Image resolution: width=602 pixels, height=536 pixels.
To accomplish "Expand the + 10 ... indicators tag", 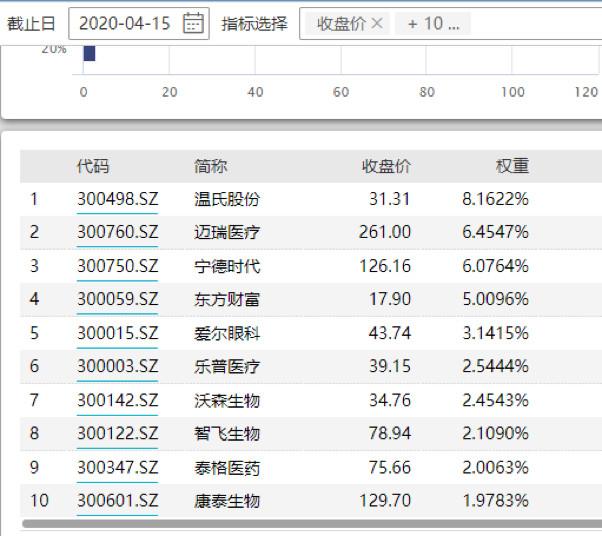I will [433, 24].
